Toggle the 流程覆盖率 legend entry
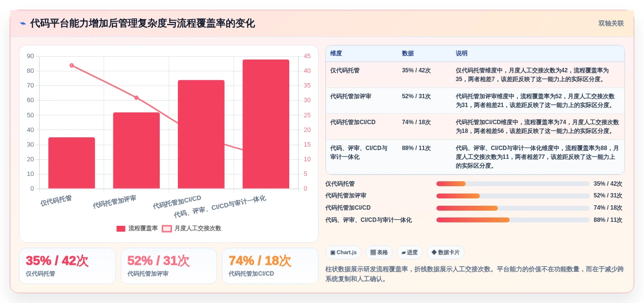Viewport: 644px width, 303px height. tap(137, 228)
